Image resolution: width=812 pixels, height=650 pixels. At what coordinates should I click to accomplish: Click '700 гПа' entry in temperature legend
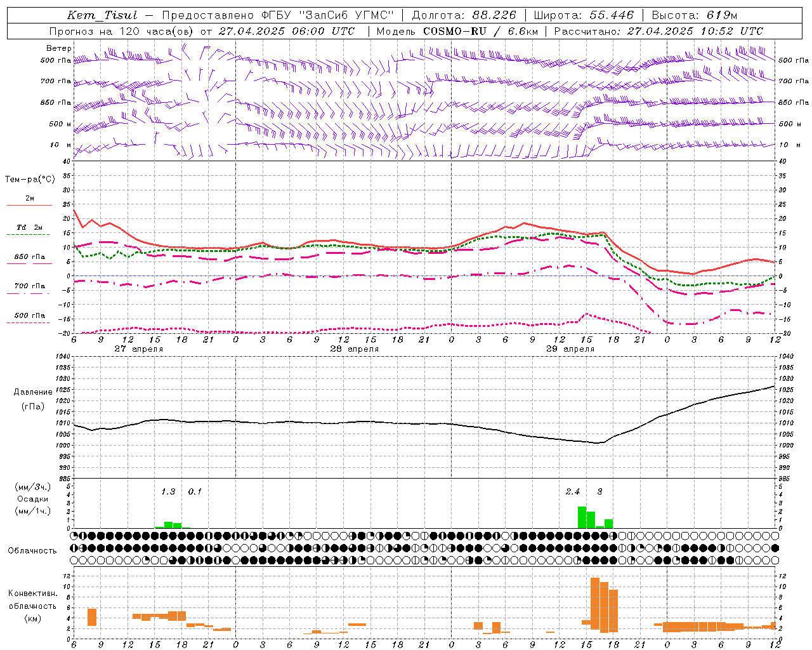[29, 286]
